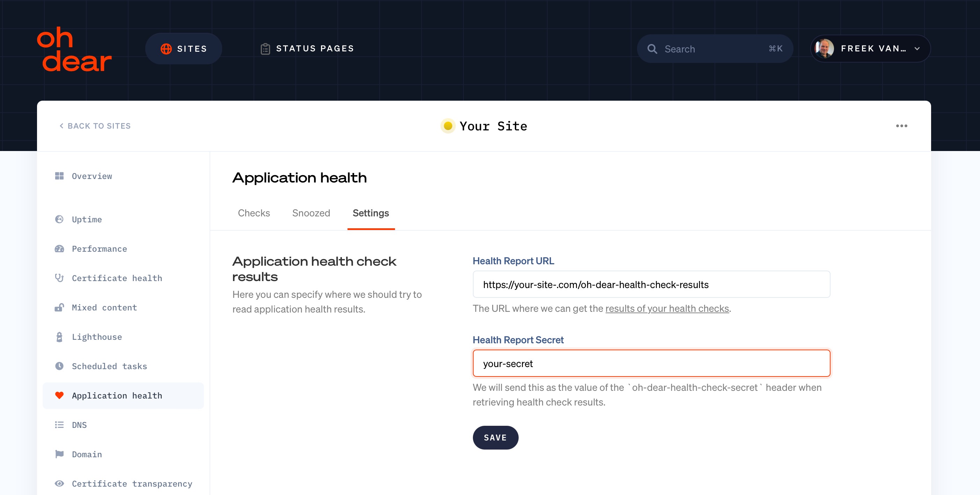The width and height of the screenshot is (980, 495).
Task: Click Back to Sites link
Action: pos(95,125)
